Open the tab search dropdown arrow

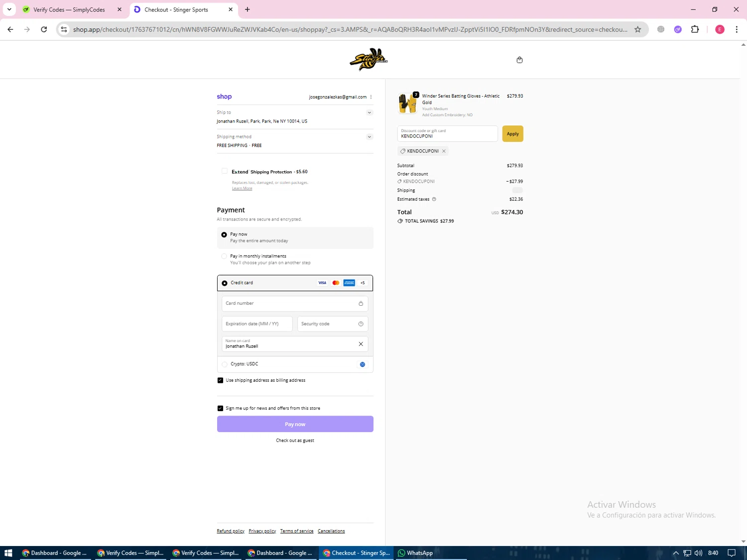(x=9, y=9)
